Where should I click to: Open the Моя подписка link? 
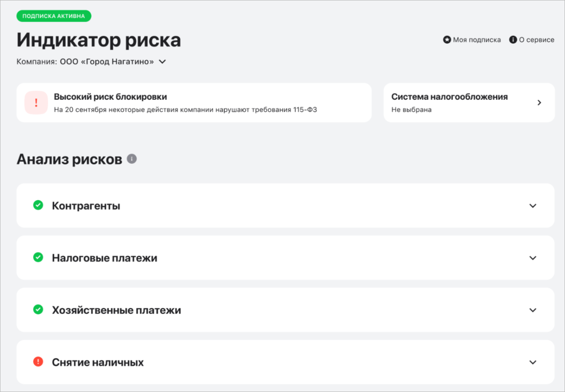tap(477, 40)
